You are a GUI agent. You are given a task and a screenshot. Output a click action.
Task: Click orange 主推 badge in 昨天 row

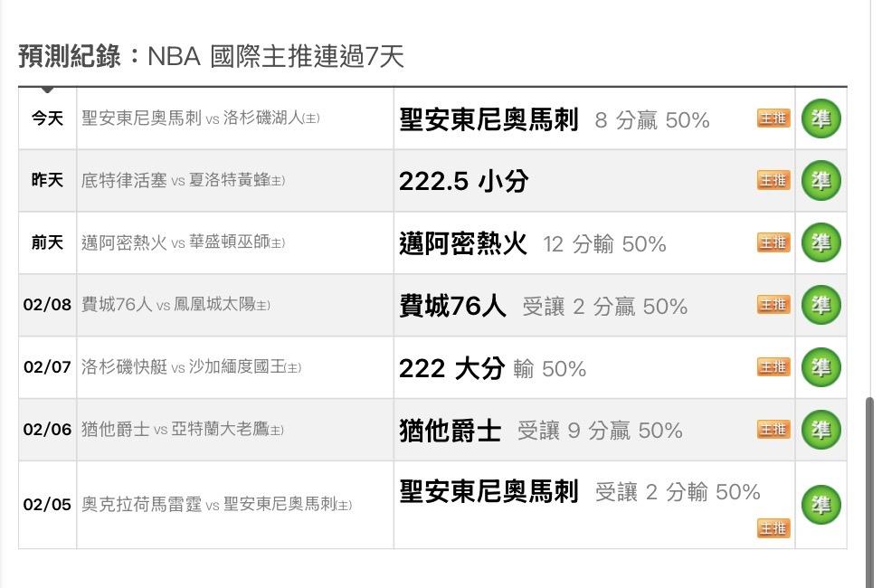(x=773, y=180)
